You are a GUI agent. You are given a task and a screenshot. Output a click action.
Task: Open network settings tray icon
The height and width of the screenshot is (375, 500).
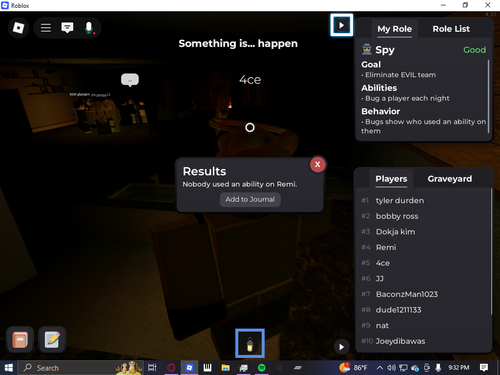pos(403,368)
